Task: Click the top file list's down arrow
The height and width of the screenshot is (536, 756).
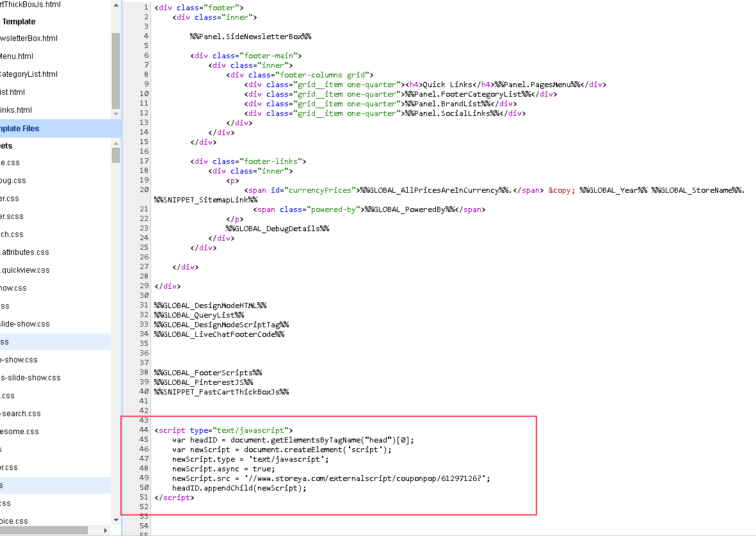Action: (116, 114)
